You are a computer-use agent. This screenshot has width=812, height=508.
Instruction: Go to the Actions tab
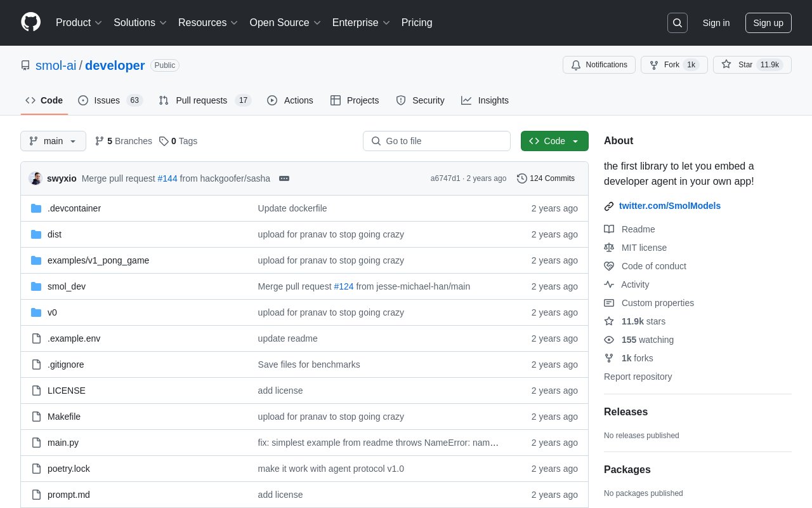click(290, 100)
